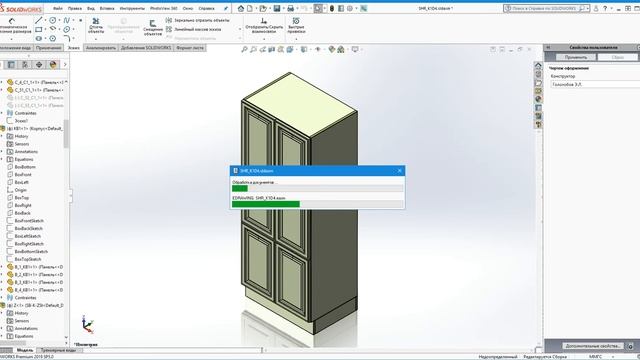
Task: Click the Linear Sketch Pattern icon
Action: pyautogui.click(x=169, y=29)
